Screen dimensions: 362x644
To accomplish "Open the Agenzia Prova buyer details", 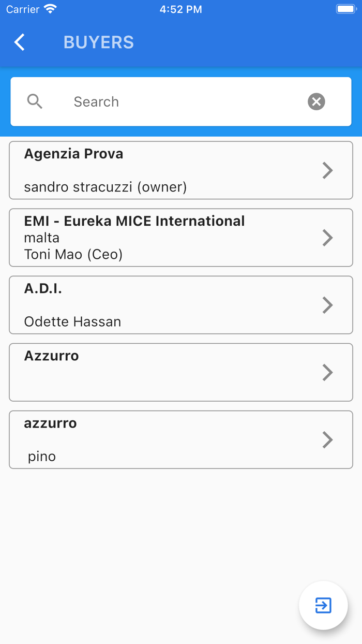I will pos(327,170).
